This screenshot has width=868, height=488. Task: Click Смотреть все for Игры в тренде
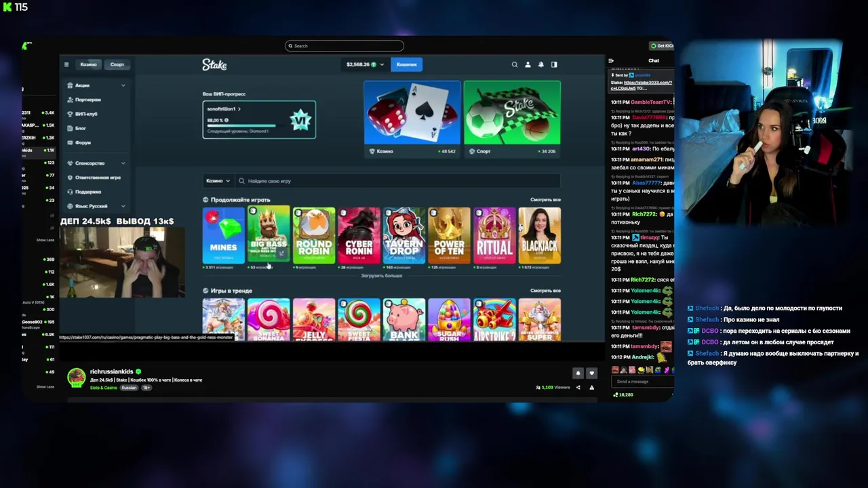(x=545, y=291)
